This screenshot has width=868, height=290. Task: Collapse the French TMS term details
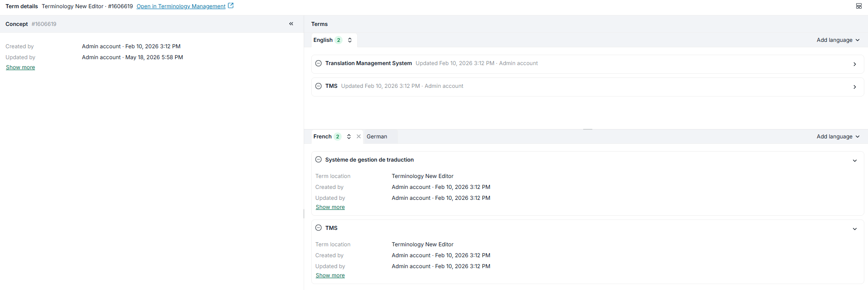click(x=855, y=229)
